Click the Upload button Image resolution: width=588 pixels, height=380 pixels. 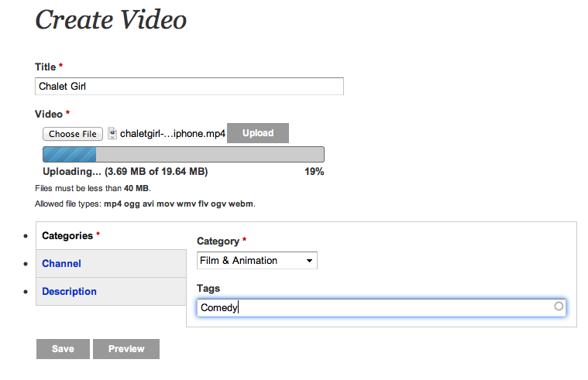pyautogui.click(x=257, y=133)
